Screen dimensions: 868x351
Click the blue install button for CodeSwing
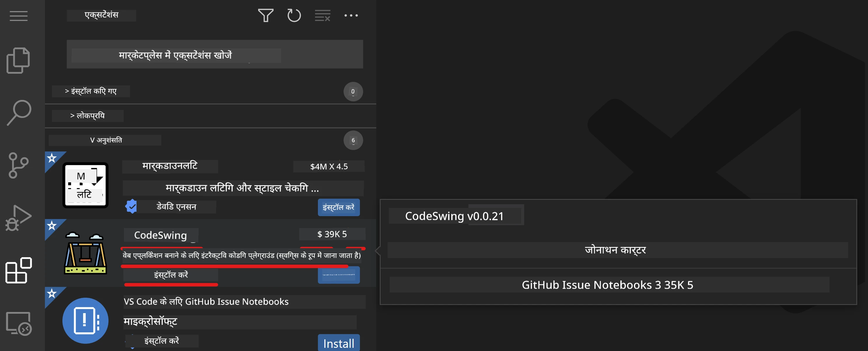coord(339,275)
